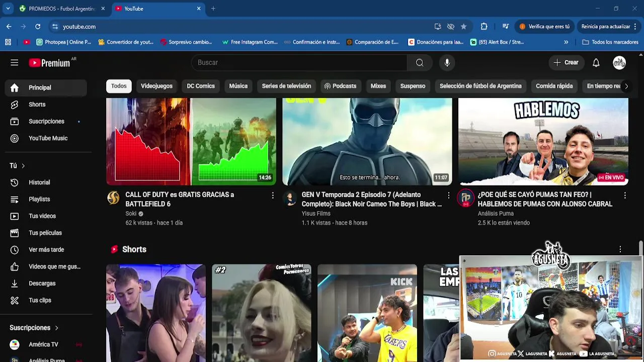Click the Buscar search field
The image size is (644, 362).
click(x=299, y=62)
